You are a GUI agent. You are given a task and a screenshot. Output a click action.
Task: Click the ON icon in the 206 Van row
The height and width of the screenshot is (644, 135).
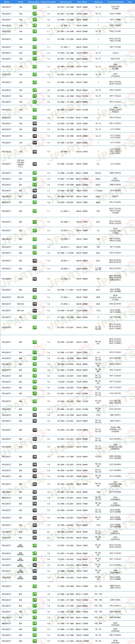click(x=35, y=311)
